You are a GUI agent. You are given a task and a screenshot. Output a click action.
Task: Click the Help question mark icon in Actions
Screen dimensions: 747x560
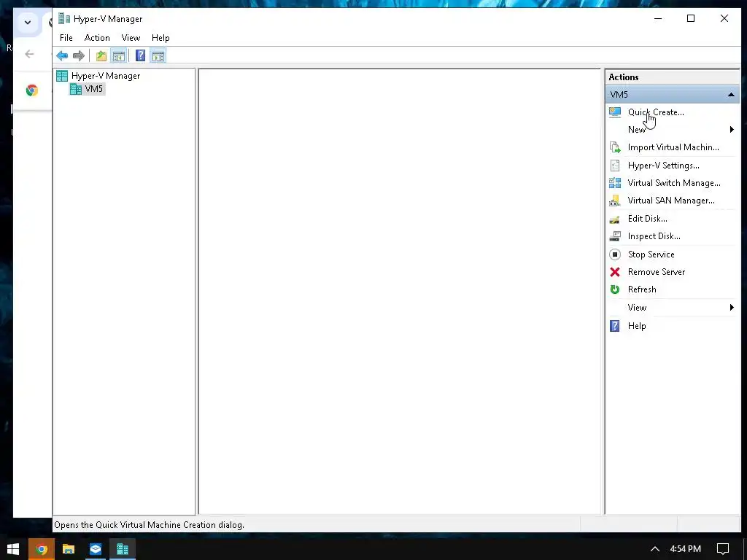pyautogui.click(x=615, y=326)
